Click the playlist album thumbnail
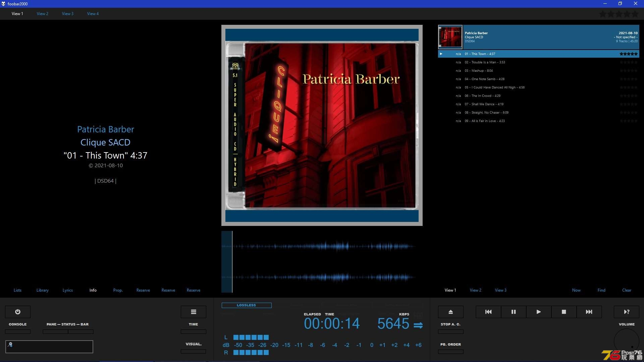The height and width of the screenshot is (362, 644). (x=450, y=37)
